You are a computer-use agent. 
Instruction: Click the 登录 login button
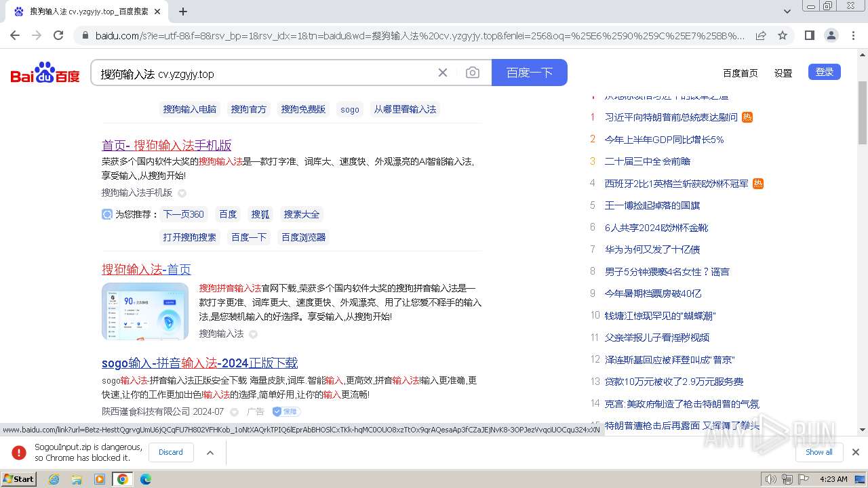(825, 72)
